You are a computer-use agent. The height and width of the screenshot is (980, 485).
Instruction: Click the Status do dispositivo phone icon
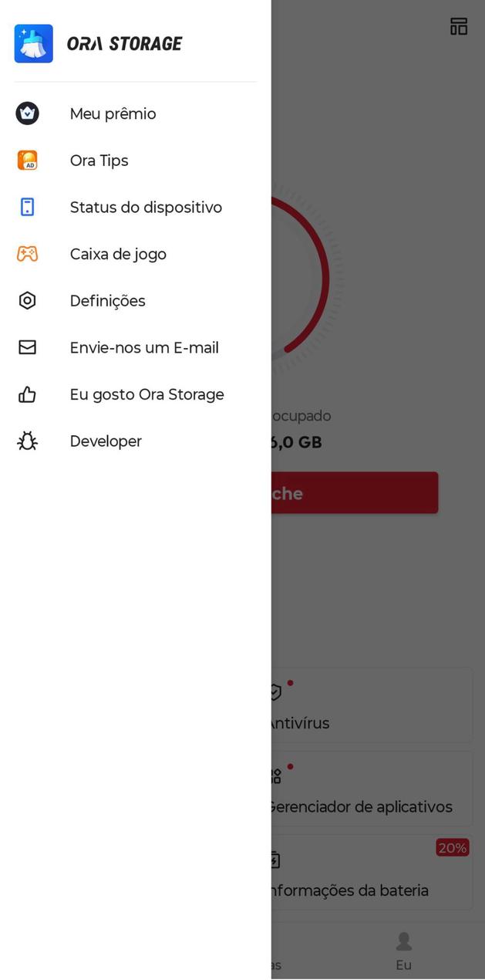(27, 207)
